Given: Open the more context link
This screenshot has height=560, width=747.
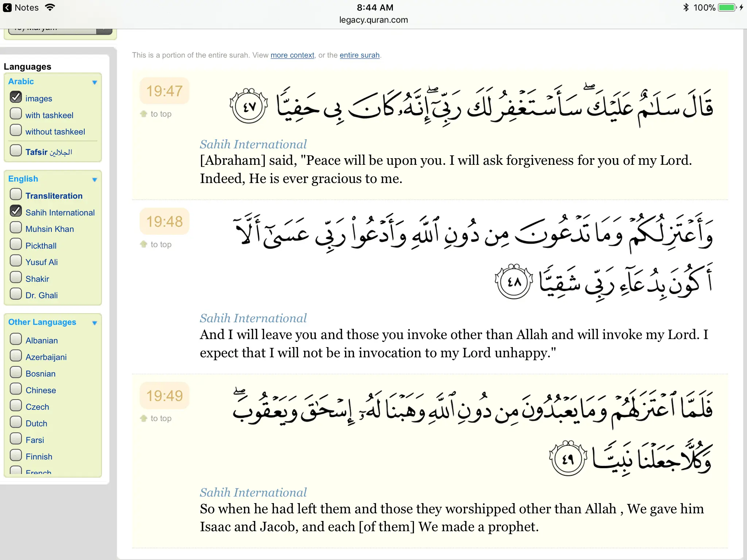Looking at the screenshot, I should 292,55.
